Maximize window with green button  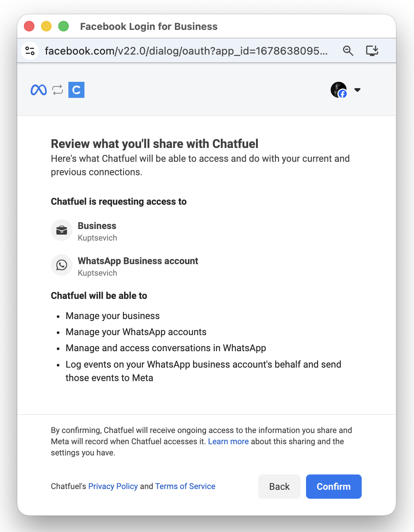coord(64,26)
